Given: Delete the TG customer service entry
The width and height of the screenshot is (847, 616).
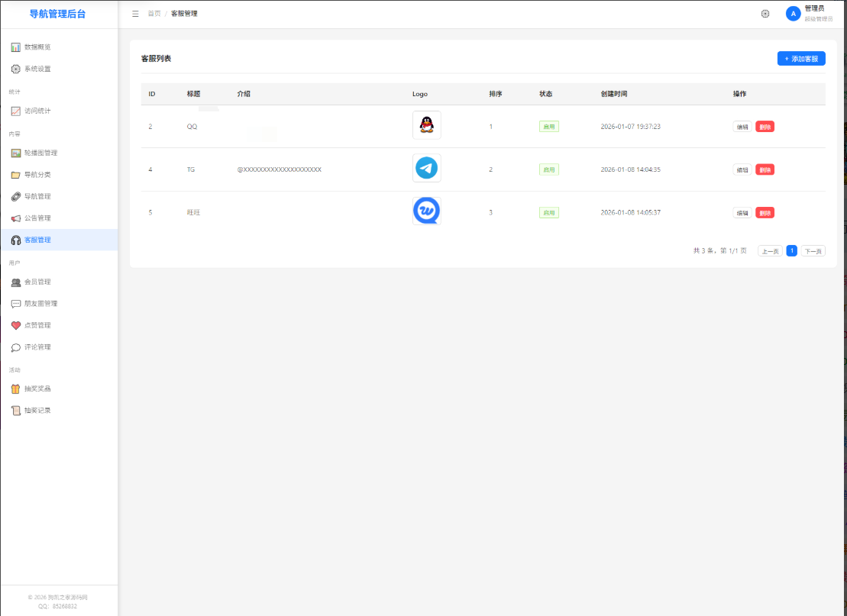Looking at the screenshot, I should tap(765, 169).
